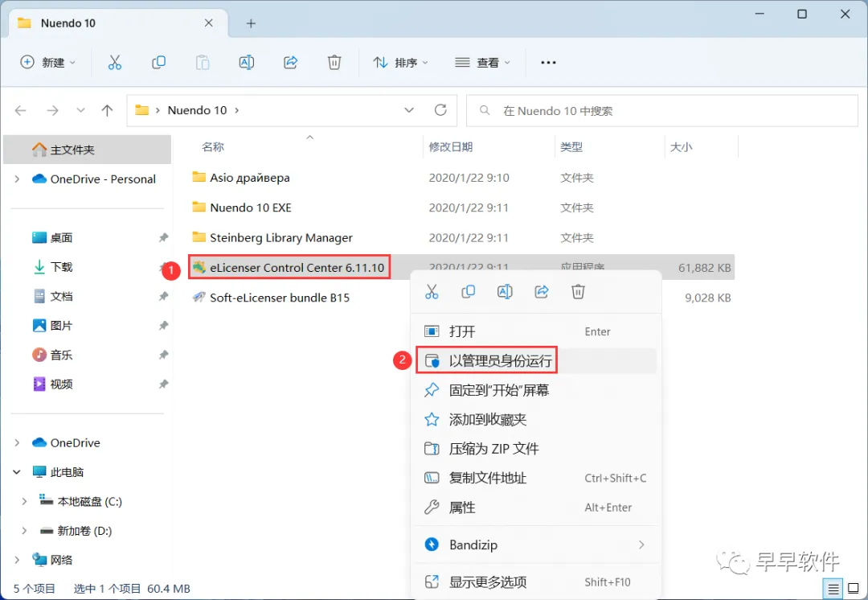
Task: Sort by the 修改日期 column header
Action: point(451,147)
